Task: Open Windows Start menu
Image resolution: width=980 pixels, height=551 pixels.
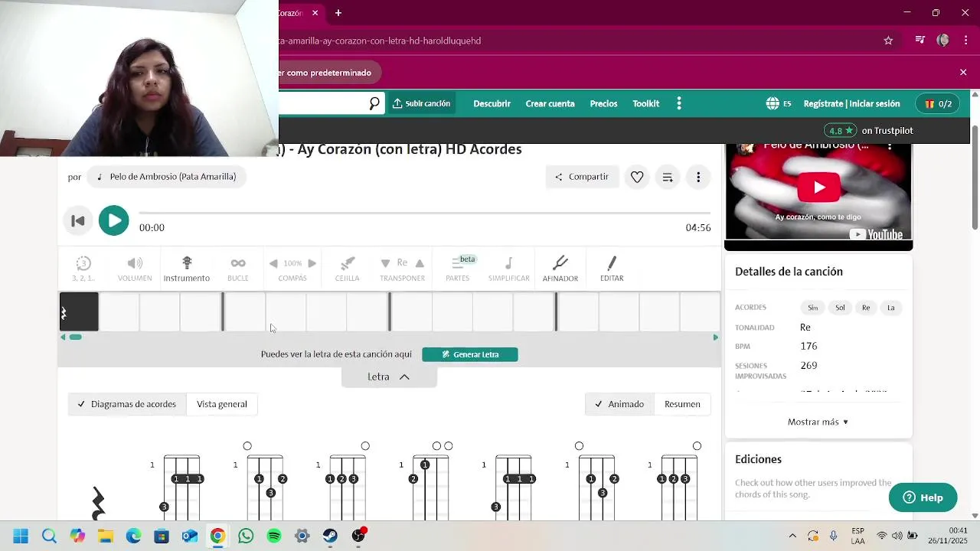Action: [x=21, y=536]
